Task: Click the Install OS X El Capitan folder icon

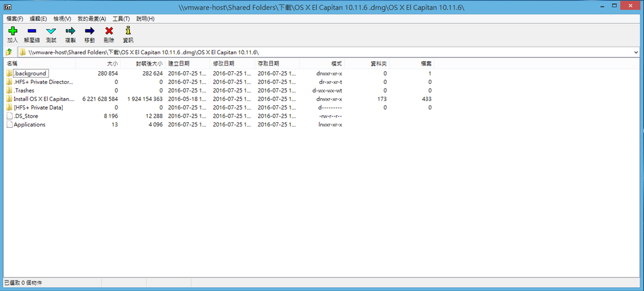Action: [x=9, y=99]
